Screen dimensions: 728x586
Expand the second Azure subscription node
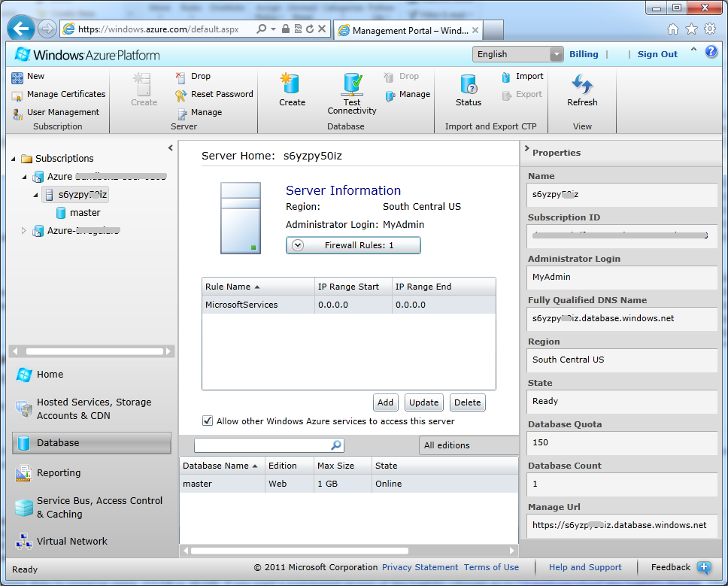23,230
